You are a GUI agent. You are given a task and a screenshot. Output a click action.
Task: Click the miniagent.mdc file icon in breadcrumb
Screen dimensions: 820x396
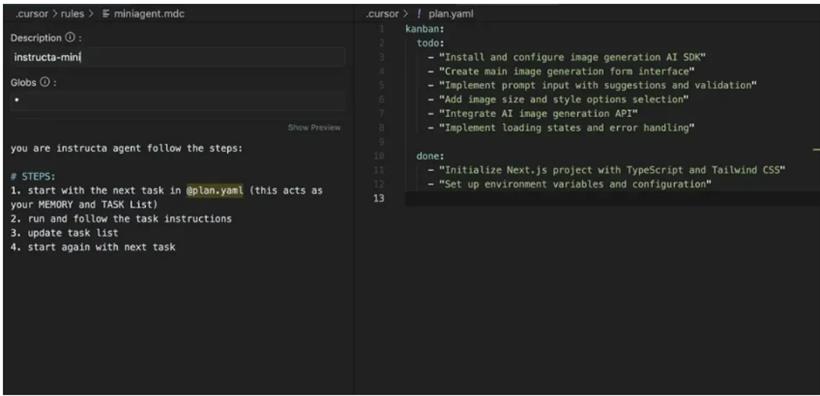tap(106, 14)
